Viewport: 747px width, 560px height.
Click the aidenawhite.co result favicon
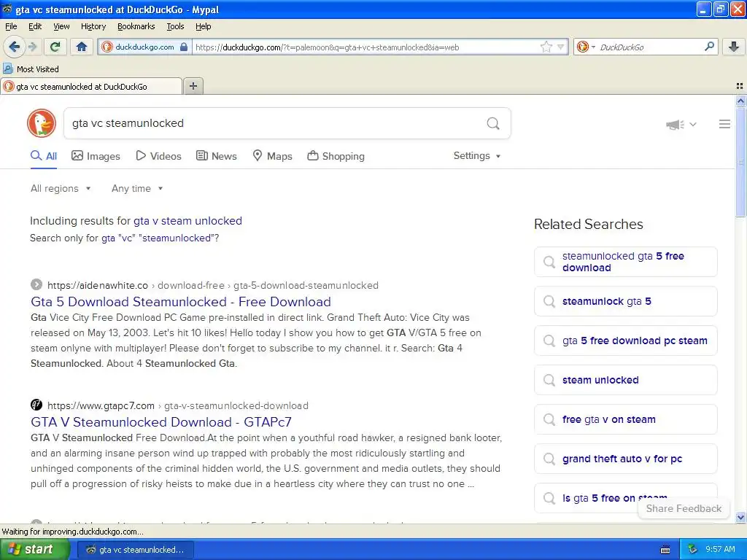click(36, 285)
